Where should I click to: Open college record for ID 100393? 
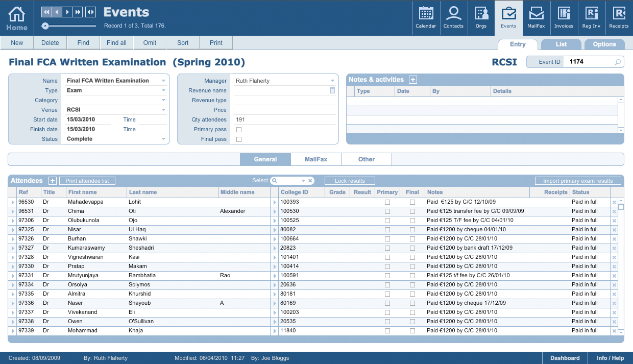[x=275, y=202]
